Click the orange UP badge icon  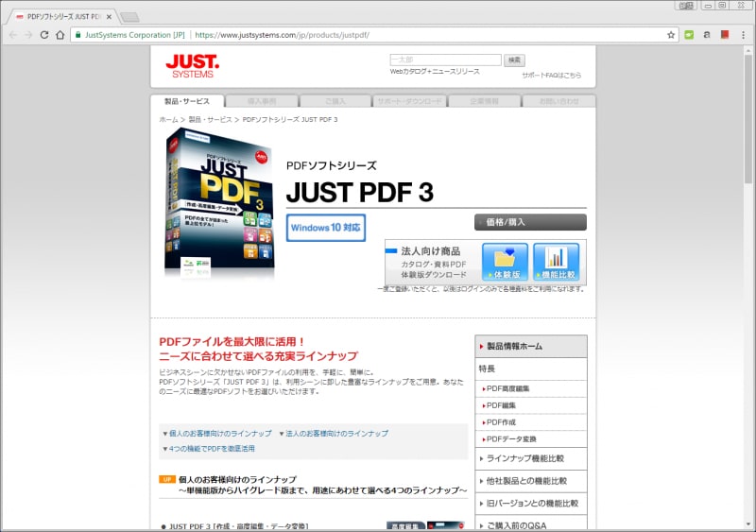click(167, 479)
